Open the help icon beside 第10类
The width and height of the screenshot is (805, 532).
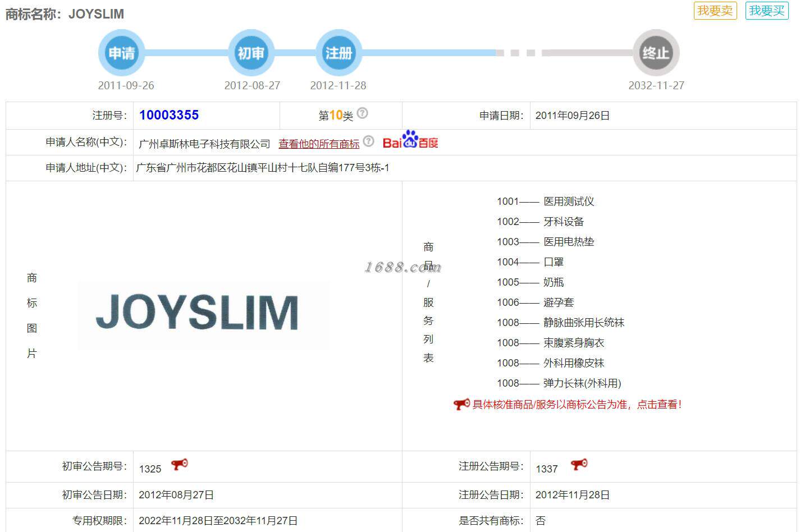(x=363, y=113)
